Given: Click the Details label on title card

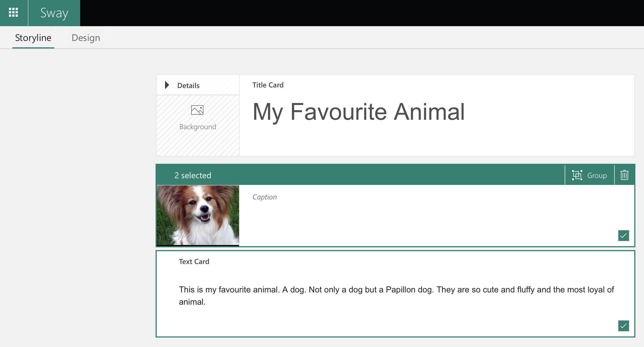Looking at the screenshot, I should 188,85.
